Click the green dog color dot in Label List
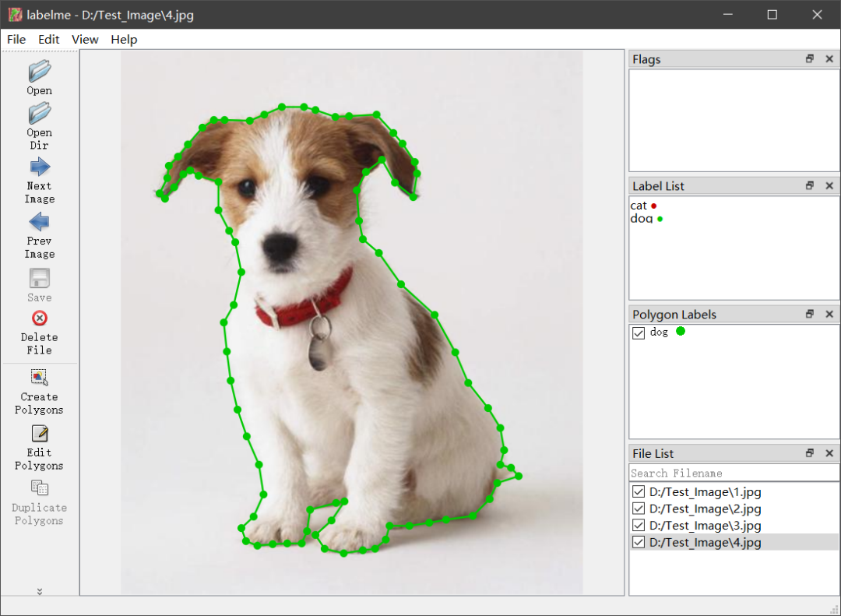Image resolution: width=841 pixels, height=616 pixels. [x=660, y=219]
